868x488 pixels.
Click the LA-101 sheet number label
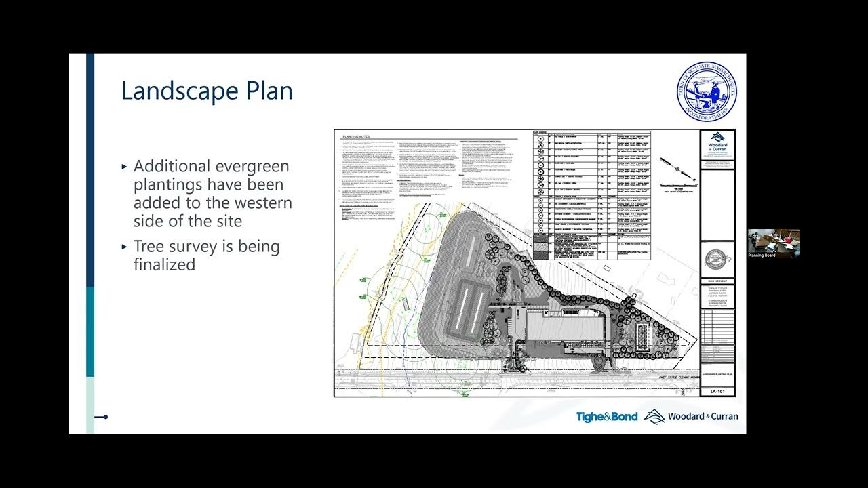click(x=717, y=392)
